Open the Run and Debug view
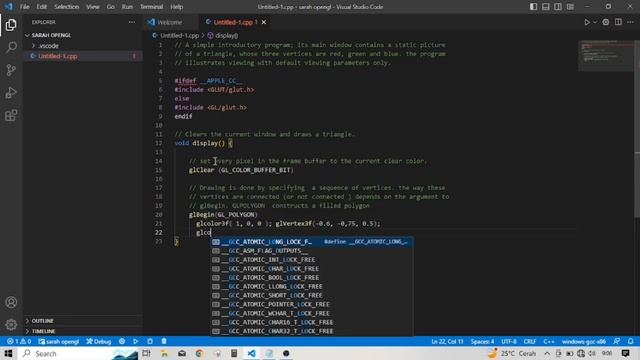The image size is (640, 360). pos(11,93)
